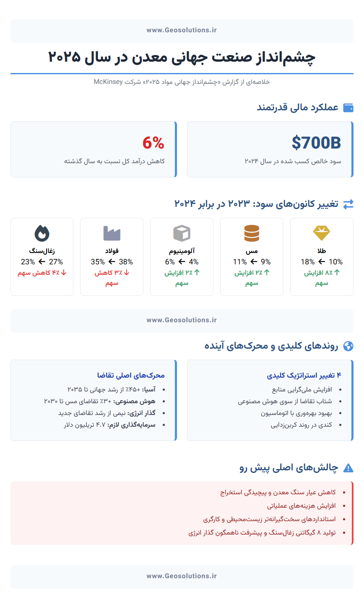Click the aluminium cube icon
364x595 pixels.
[x=182, y=233]
